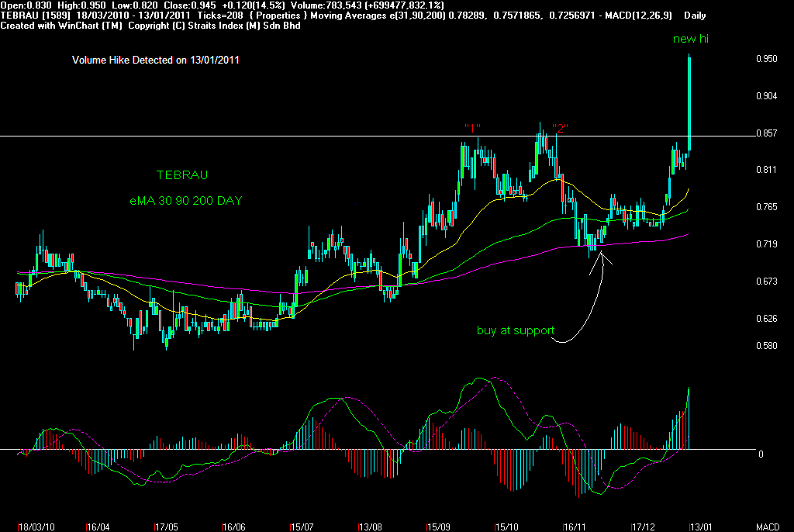This screenshot has width=794, height=532.
Task: Click the green TEBRAU chart title
Action: click(182, 175)
